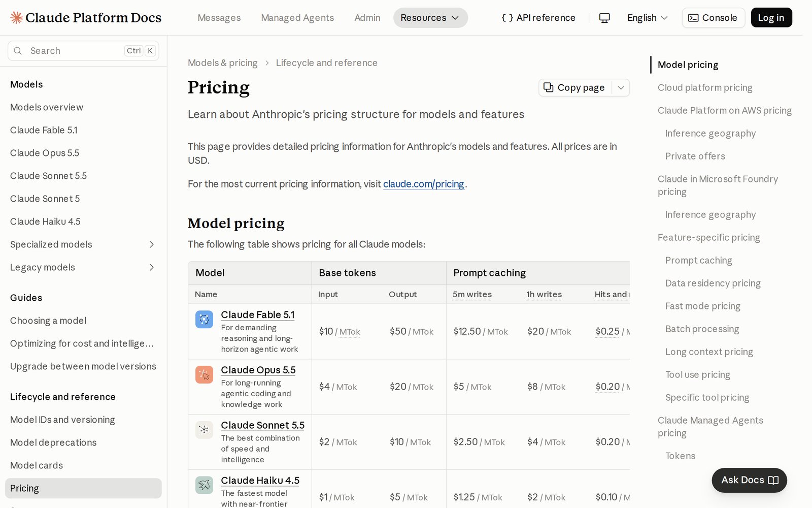Open the Copy page options arrow
The width and height of the screenshot is (812, 508).
(x=621, y=87)
